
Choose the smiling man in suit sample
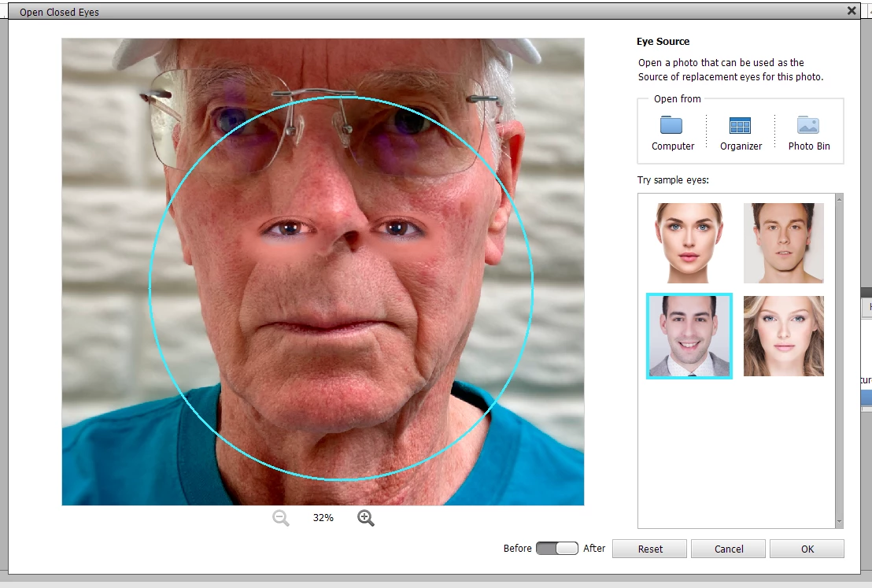689,336
